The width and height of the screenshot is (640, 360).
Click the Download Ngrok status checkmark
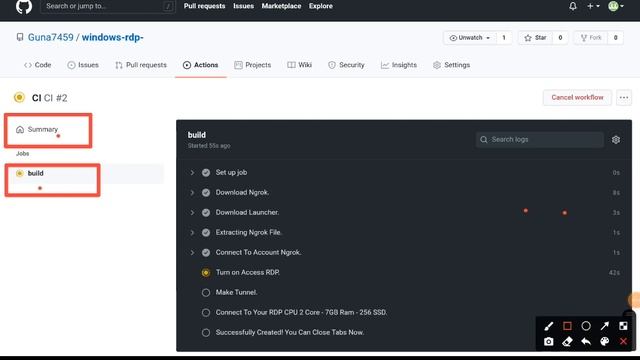click(x=206, y=193)
